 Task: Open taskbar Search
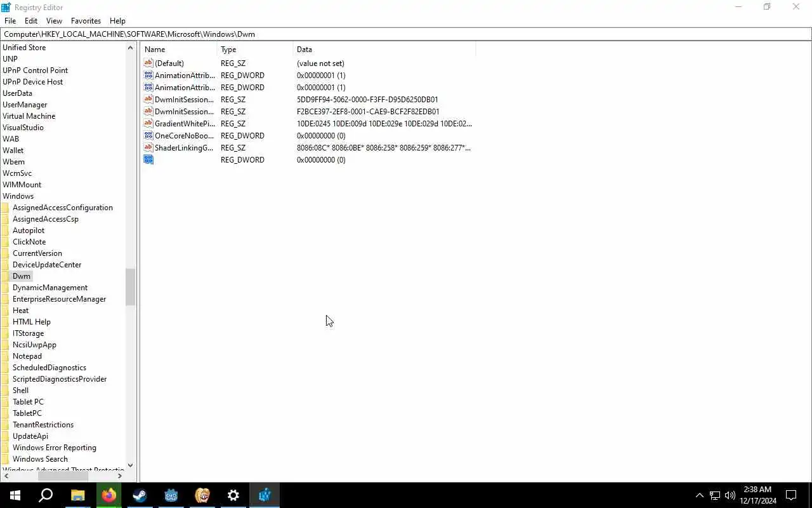pos(46,495)
